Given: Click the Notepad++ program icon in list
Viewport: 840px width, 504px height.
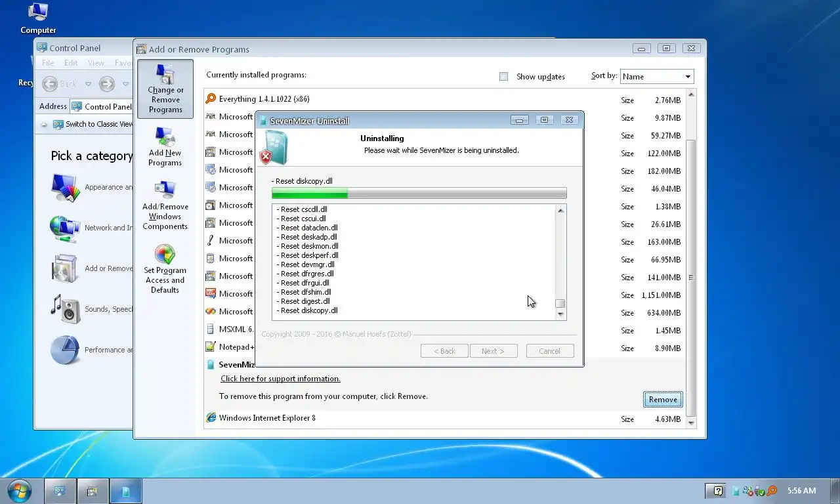Looking at the screenshot, I should [x=211, y=347].
